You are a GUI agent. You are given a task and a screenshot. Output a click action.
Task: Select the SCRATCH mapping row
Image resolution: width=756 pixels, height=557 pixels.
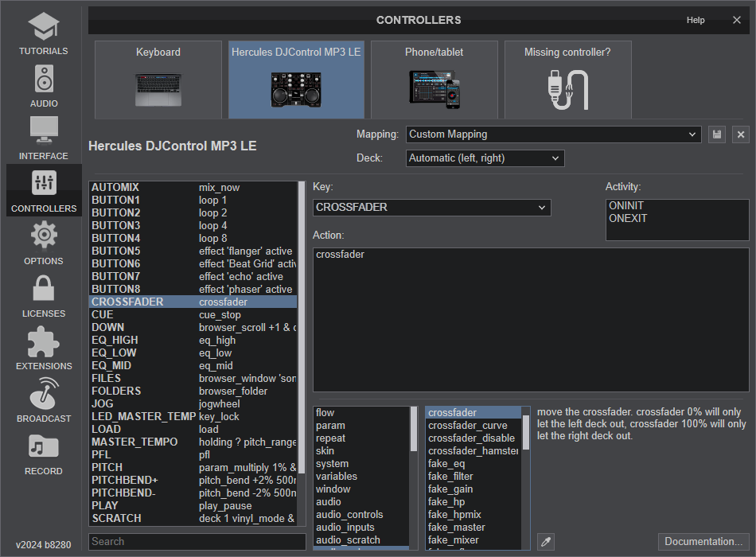tap(193, 519)
